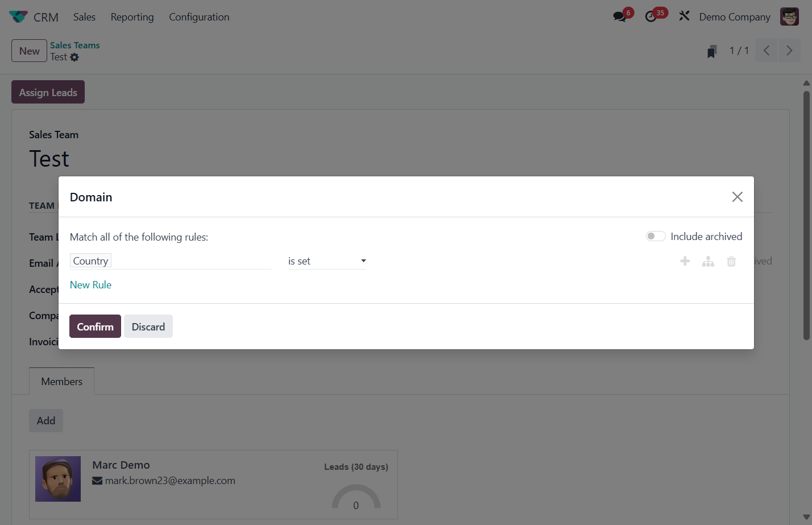812x525 pixels.
Task: Click Marc Demo's email address
Action: [170, 481]
